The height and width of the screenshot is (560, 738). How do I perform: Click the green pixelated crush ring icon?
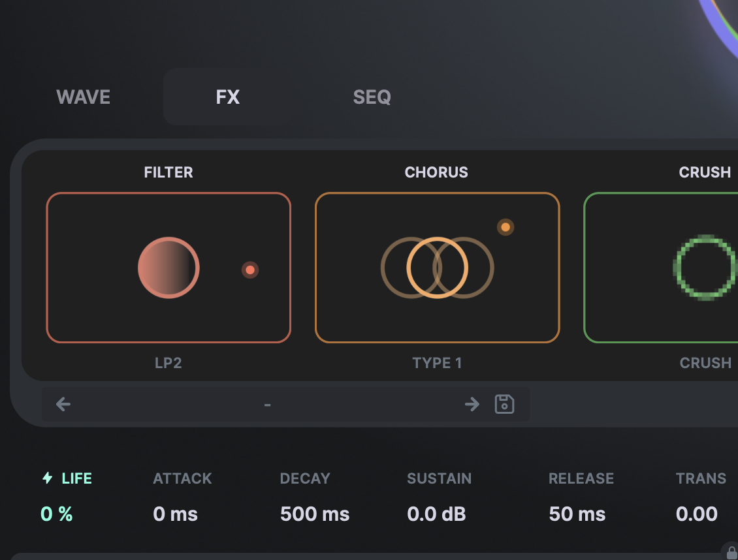coord(704,268)
